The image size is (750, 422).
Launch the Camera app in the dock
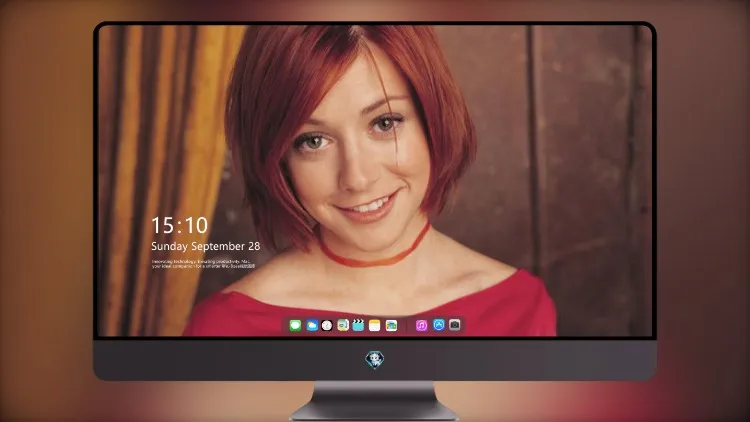coord(455,325)
